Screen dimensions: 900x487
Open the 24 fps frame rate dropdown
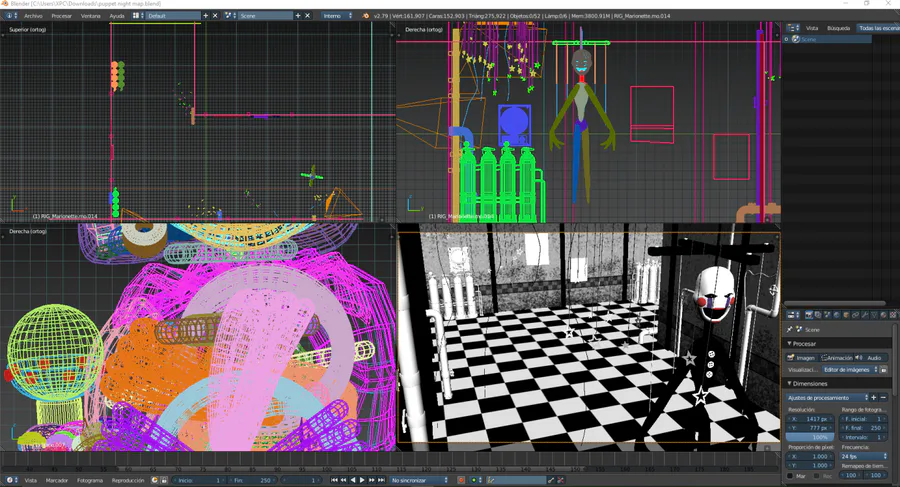864,456
